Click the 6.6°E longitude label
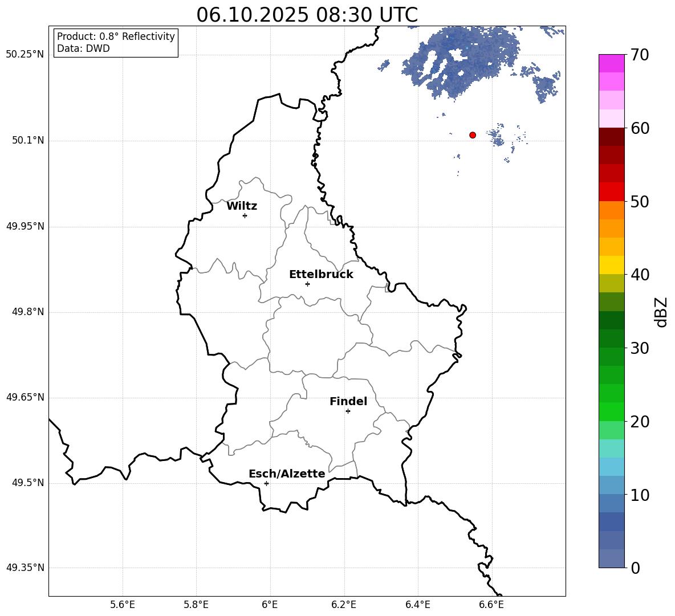The height and width of the screenshot is (616, 675). coord(491,605)
